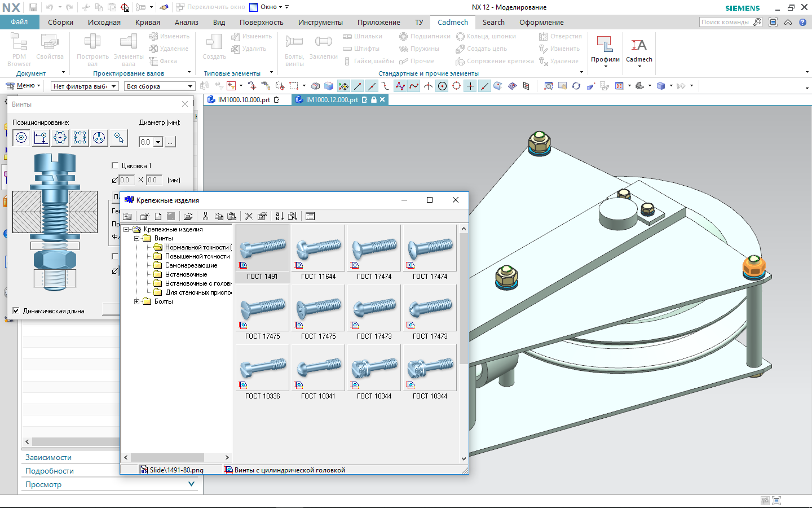Click the Cut scissors icon in fasteners toolbar
812x508 pixels.
[x=205, y=216]
